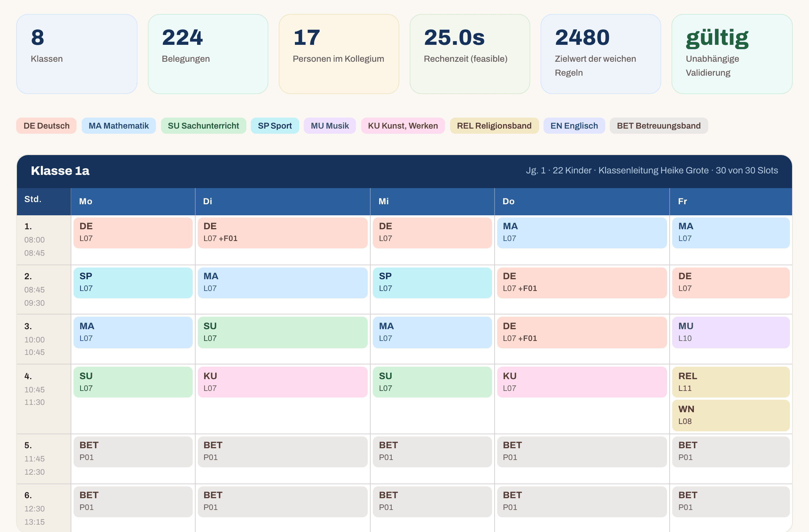
Task: Click Friday sixth period BET P01 block
Action: coord(731,502)
